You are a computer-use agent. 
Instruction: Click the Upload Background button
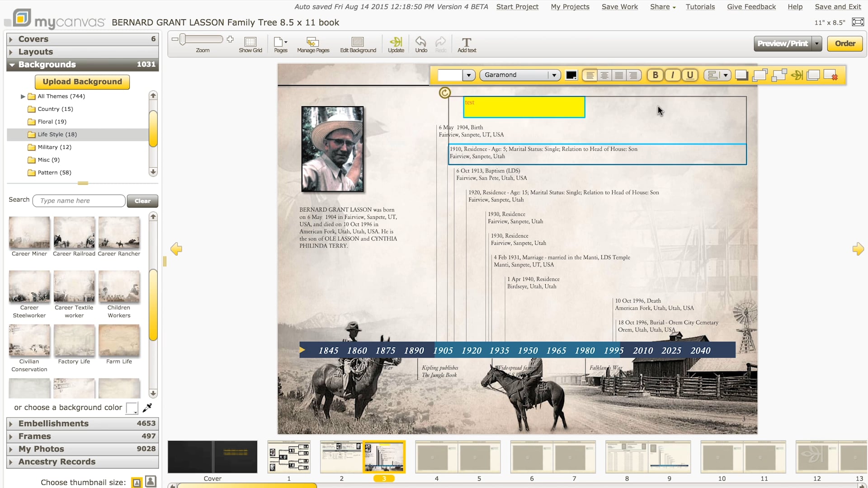[82, 82]
